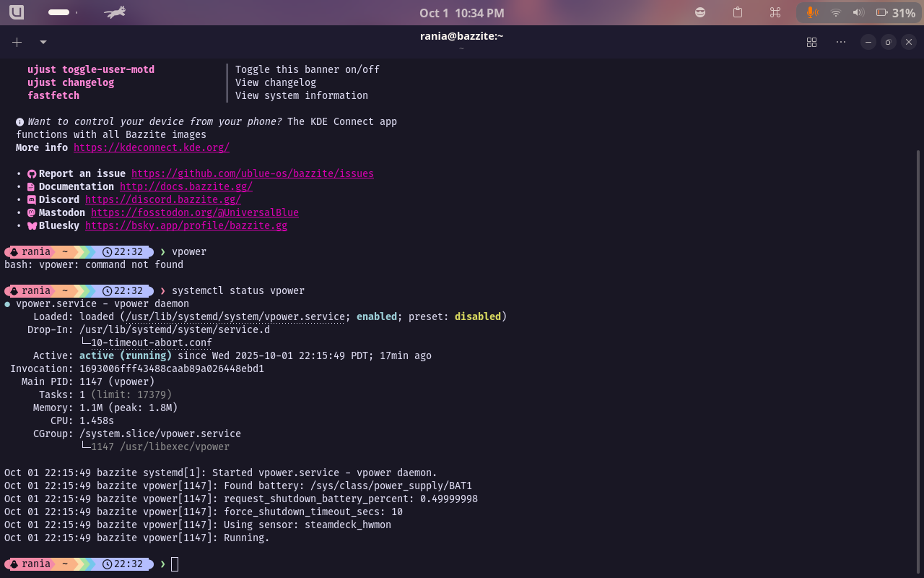The width and height of the screenshot is (924, 578).
Task: Click the 'force_shutdown_timeout_secs: 10' log line
Action: 204,512
